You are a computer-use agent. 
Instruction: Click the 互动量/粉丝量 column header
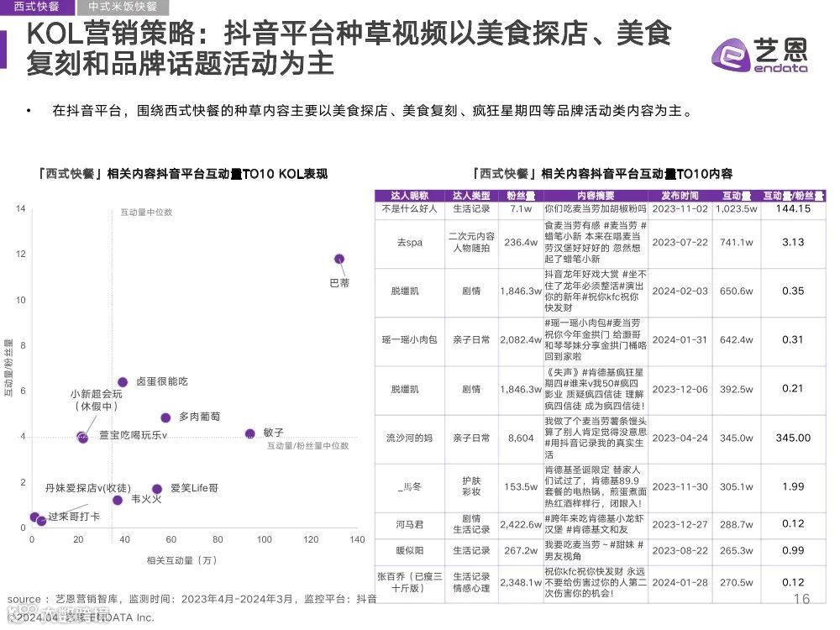(x=794, y=196)
